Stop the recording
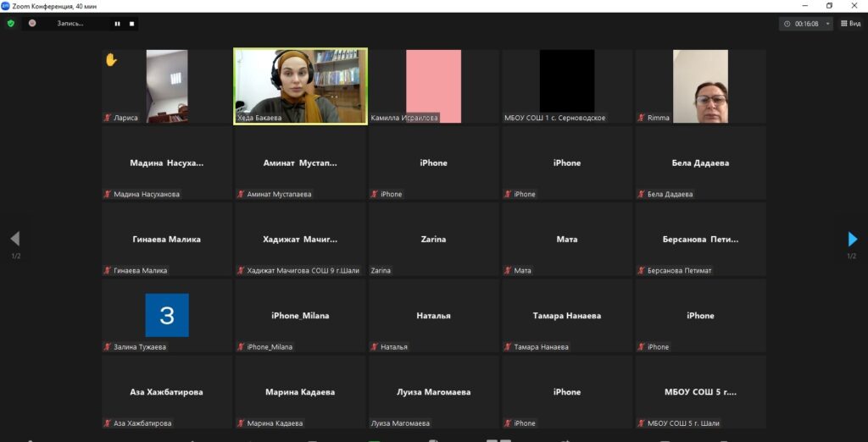This screenshot has height=442, width=868. (x=131, y=24)
